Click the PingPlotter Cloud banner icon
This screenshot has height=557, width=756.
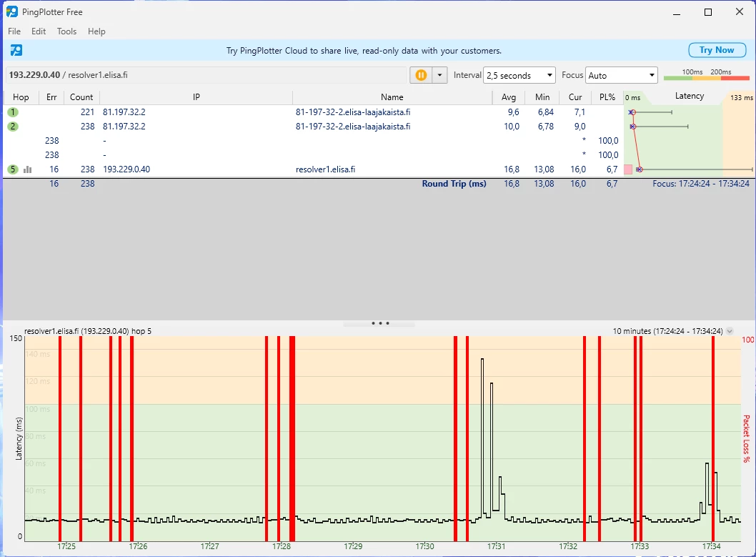16,50
